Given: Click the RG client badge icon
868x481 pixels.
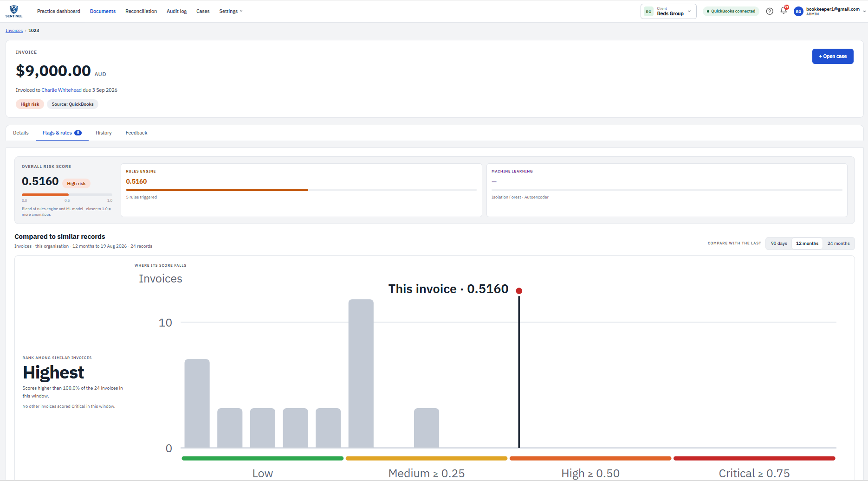Looking at the screenshot, I should tap(648, 12).
